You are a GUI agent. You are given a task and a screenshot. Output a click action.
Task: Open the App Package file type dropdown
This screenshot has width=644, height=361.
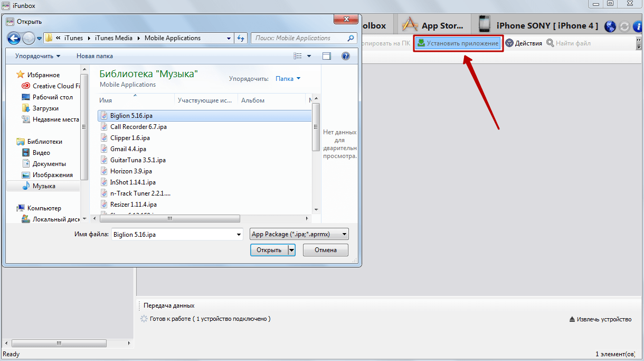(299, 234)
